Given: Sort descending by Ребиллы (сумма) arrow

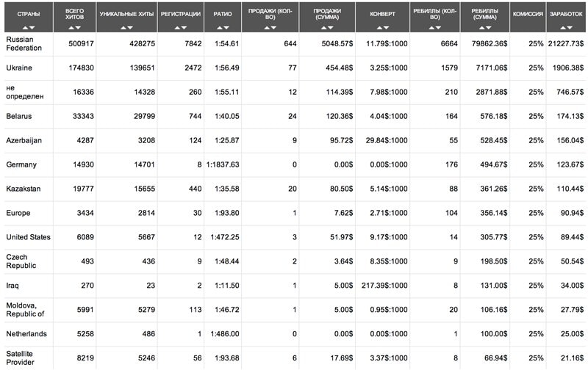Looking at the screenshot, I should [x=488, y=28].
